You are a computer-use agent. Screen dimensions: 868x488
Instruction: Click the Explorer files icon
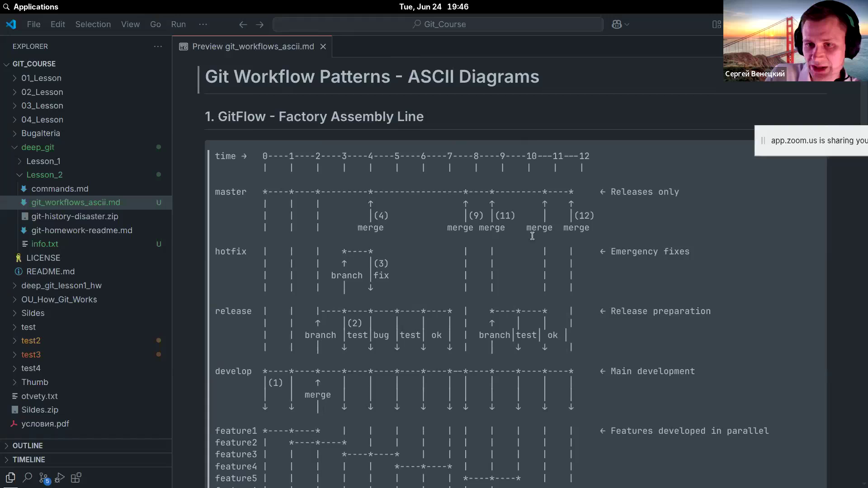[x=10, y=478]
